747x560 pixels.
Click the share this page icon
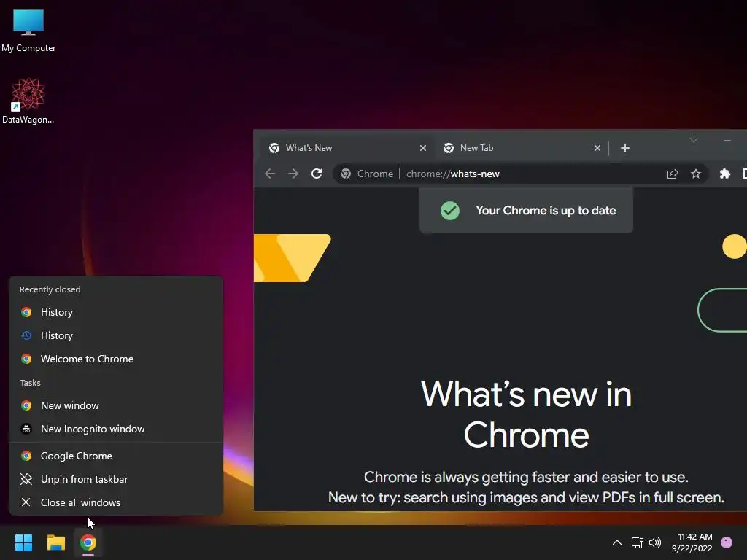(x=672, y=174)
